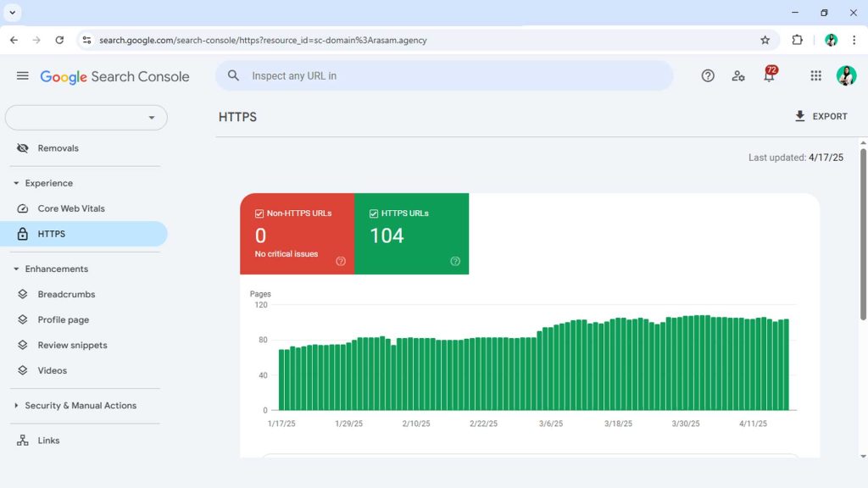
Task: Click the Inspect any URL search field
Action: (444, 75)
